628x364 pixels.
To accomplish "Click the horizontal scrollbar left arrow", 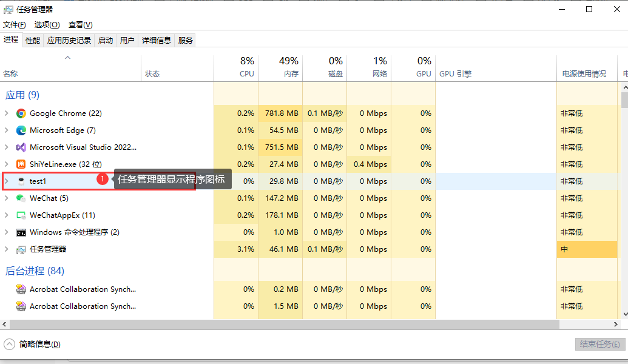I will [4, 325].
